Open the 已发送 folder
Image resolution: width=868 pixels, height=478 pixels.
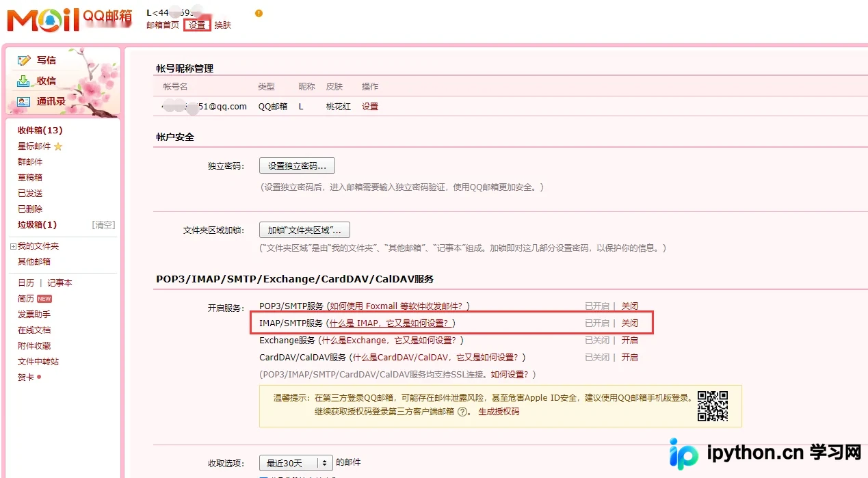tap(30, 194)
